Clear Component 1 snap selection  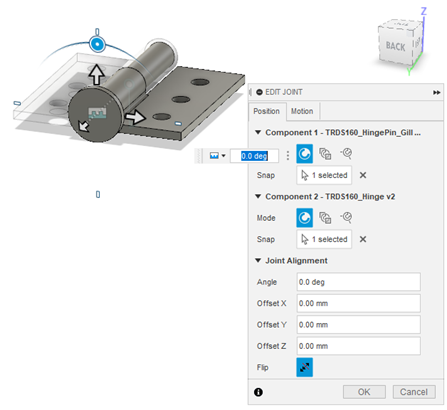click(363, 175)
